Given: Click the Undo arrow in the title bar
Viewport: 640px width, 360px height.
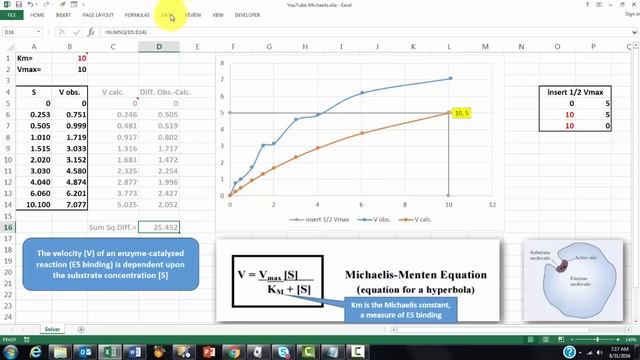Looking at the screenshot, I should (x=30, y=4).
